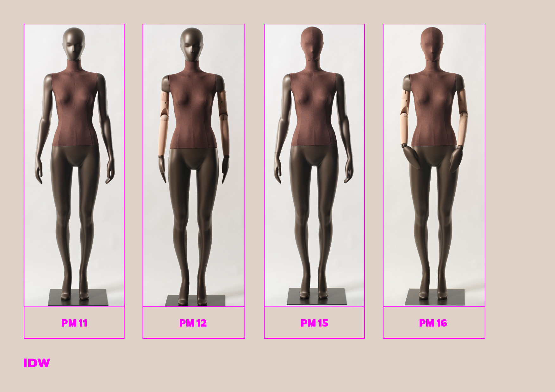Select the PM 12 caption label

tap(193, 323)
